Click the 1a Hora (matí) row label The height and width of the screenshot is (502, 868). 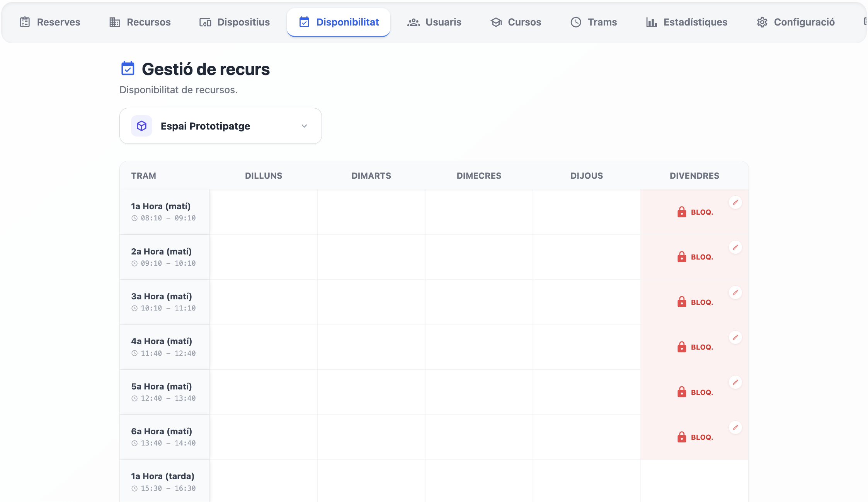(x=161, y=206)
